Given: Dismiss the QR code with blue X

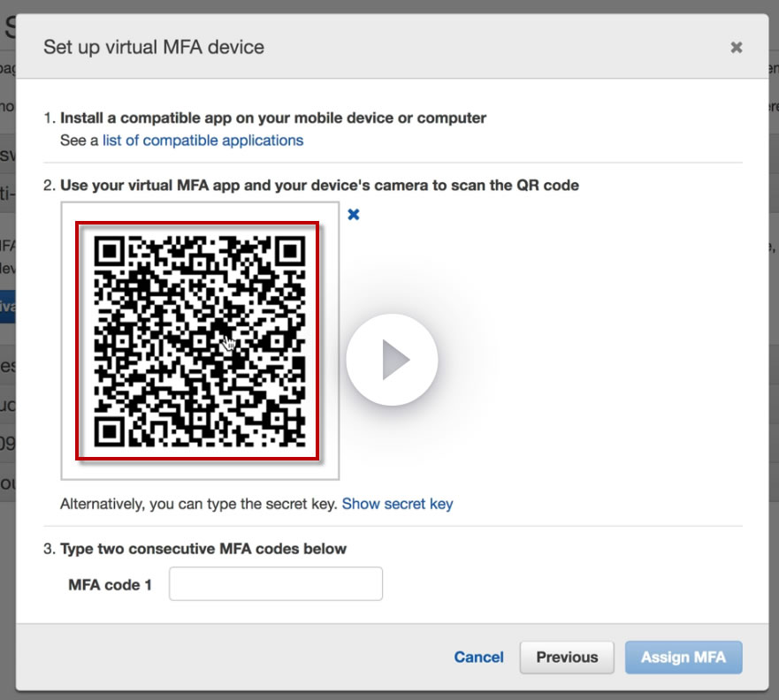Looking at the screenshot, I should (x=354, y=215).
